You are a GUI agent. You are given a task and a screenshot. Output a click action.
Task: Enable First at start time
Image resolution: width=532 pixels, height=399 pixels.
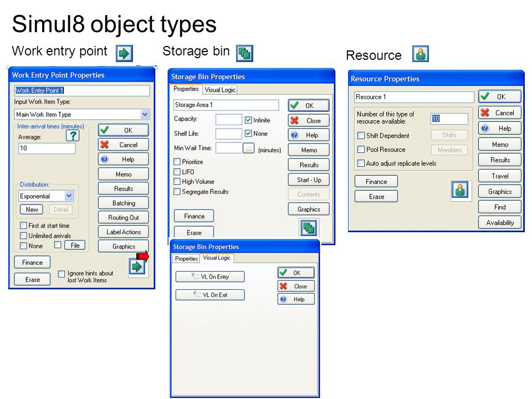23,226
